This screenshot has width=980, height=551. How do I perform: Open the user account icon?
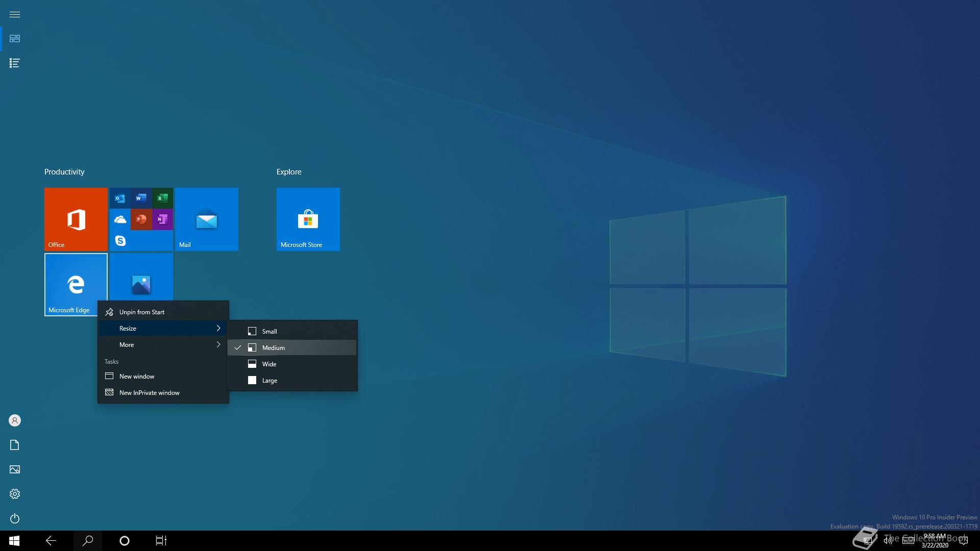point(15,420)
